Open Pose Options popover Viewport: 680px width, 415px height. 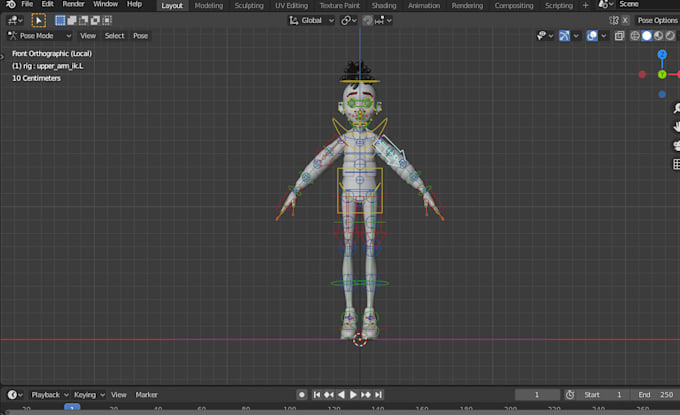tap(657, 20)
